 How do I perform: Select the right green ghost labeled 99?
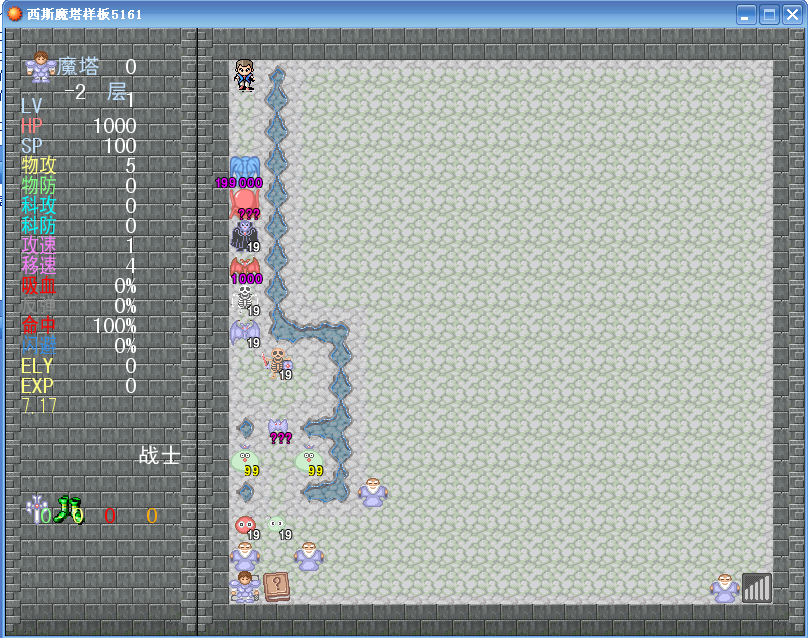tap(309, 460)
